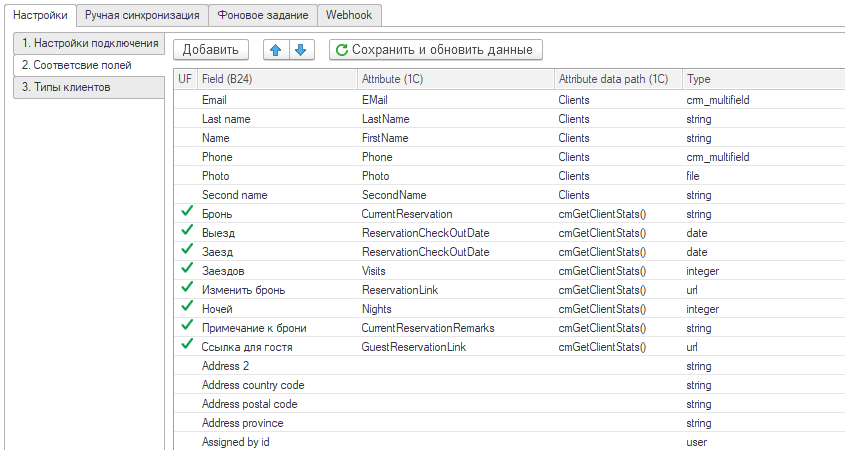The width and height of the screenshot is (845, 450).
Task: Toggle UF checkmark for Ссылка для гостя
Action: (186, 346)
